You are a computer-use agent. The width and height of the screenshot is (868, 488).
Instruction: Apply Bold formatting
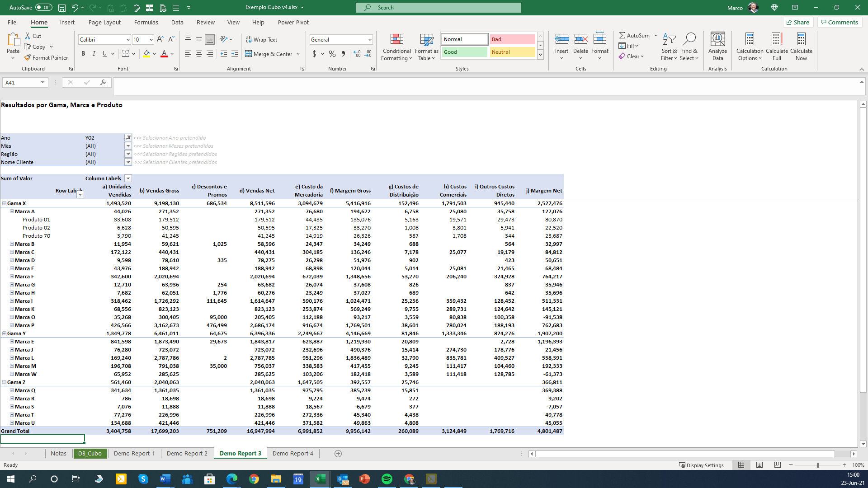tap(83, 54)
